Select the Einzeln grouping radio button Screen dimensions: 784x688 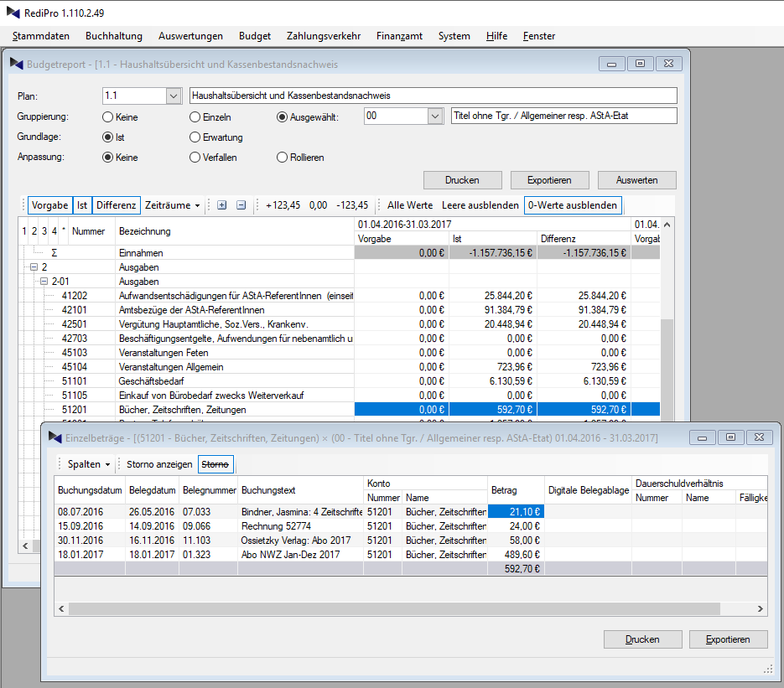(x=195, y=117)
